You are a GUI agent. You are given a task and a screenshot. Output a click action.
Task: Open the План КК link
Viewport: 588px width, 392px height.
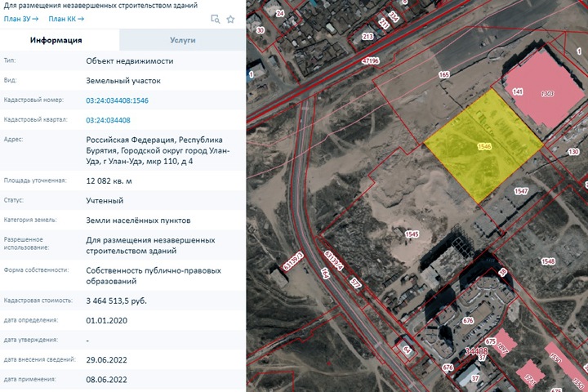click(x=66, y=19)
